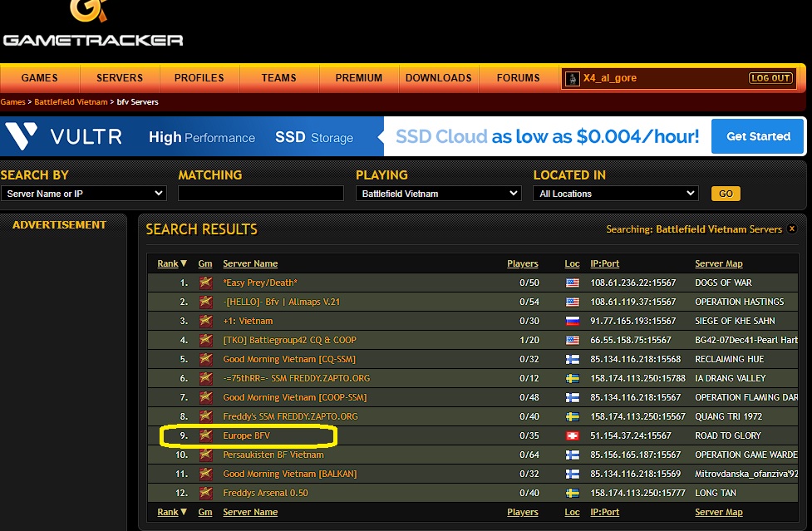Click game icon for Good Morning Vietnam [COOP-SSM]
Screen dimensions: 812x531
click(x=205, y=397)
